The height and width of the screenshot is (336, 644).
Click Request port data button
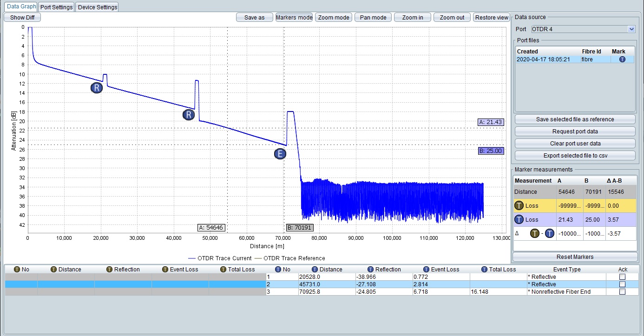click(575, 132)
